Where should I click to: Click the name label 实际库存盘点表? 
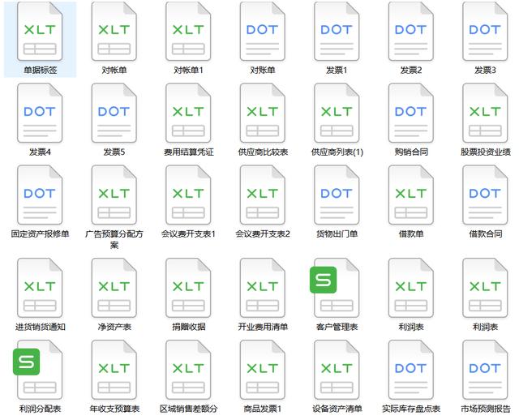411,409
